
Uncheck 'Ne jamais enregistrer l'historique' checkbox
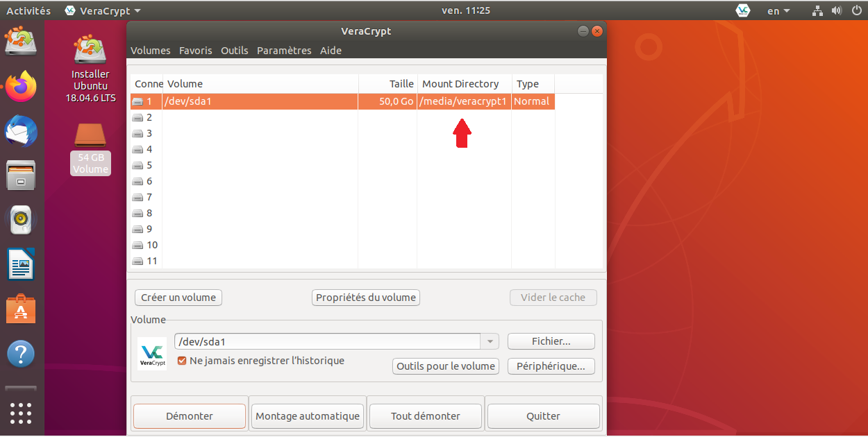click(x=182, y=361)
